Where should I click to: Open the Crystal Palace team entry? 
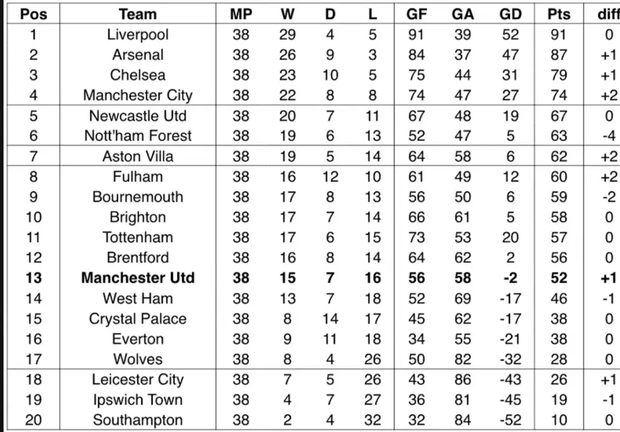[137, 319]
